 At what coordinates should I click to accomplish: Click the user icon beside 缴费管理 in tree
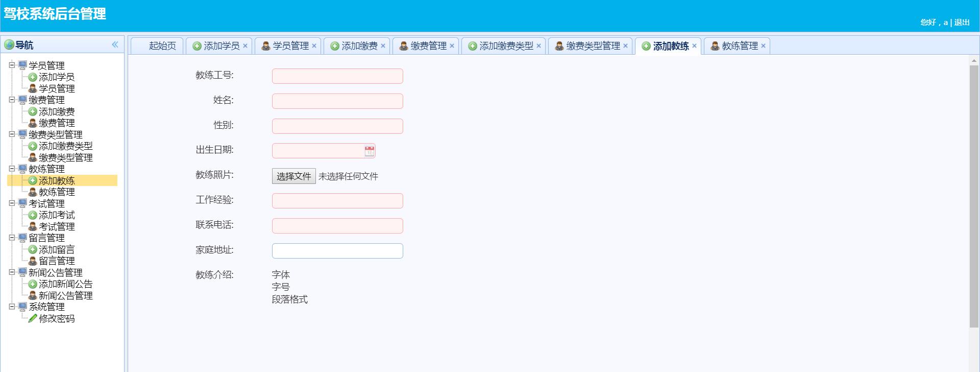click(33, 123)
